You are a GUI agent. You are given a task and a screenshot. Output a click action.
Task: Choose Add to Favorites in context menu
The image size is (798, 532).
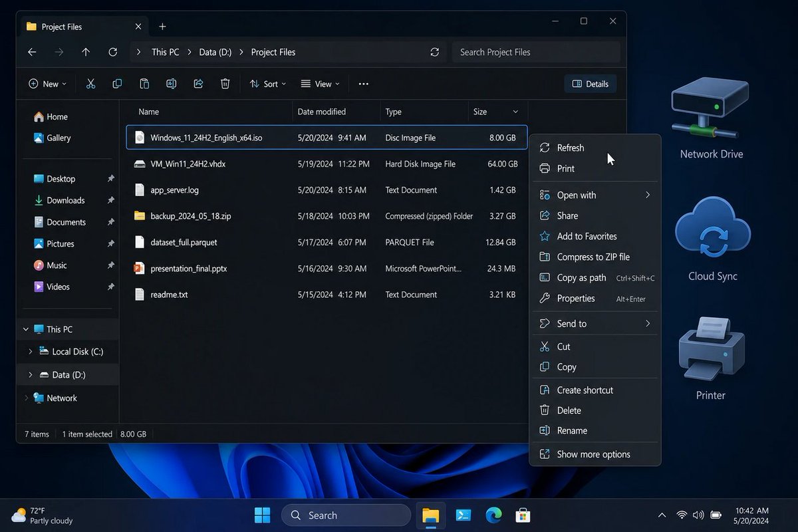click(595, 236)
